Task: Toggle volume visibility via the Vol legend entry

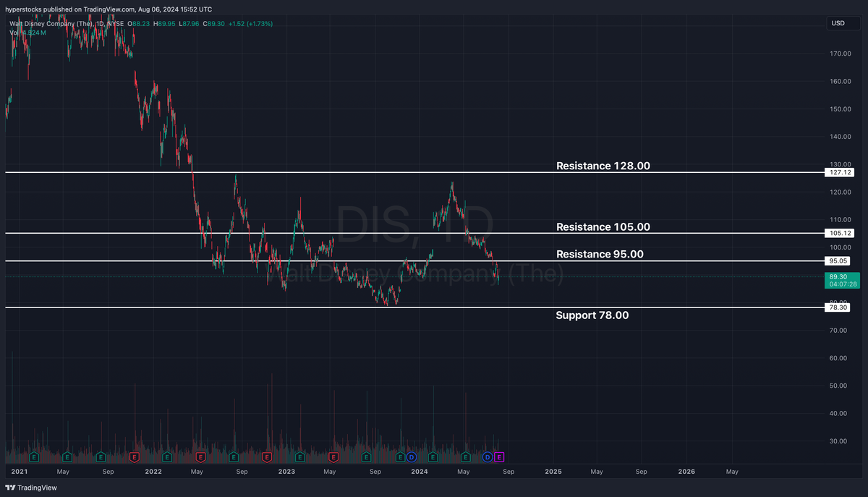Action: 13,32
